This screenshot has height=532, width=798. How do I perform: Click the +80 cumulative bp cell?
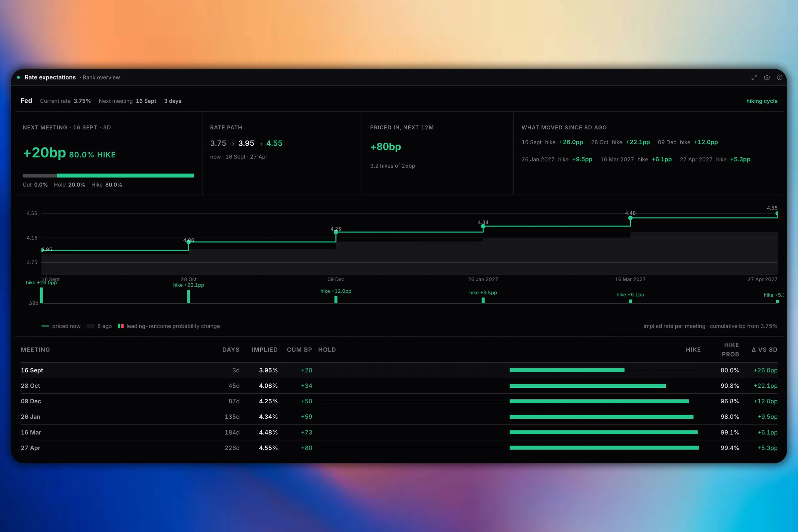tap(306, 448)
